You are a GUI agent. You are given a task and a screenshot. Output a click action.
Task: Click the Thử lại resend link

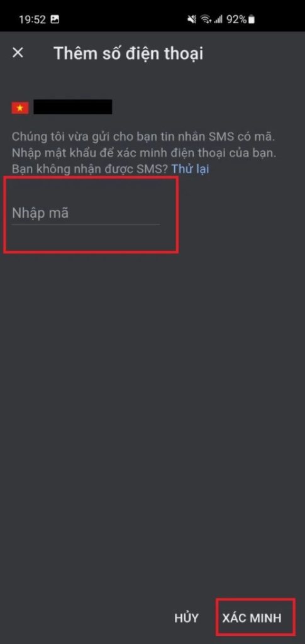click(190, 169)
